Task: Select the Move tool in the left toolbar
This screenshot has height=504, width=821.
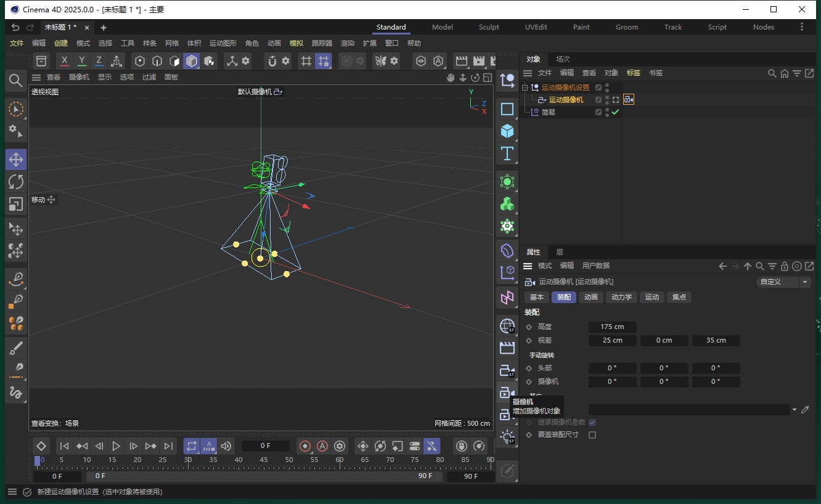Action: [x=16, y=159]
